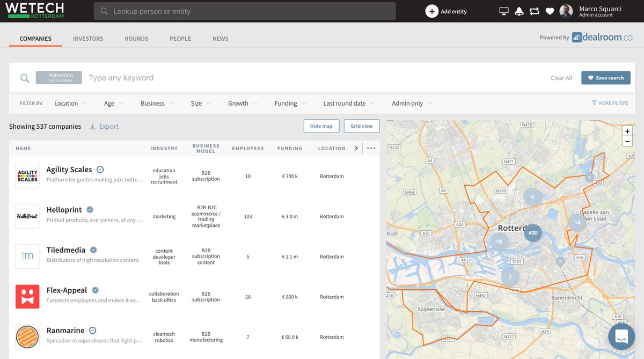Expand the Admin only filter dropdown

pyautogui.click(x=412, y=103)
